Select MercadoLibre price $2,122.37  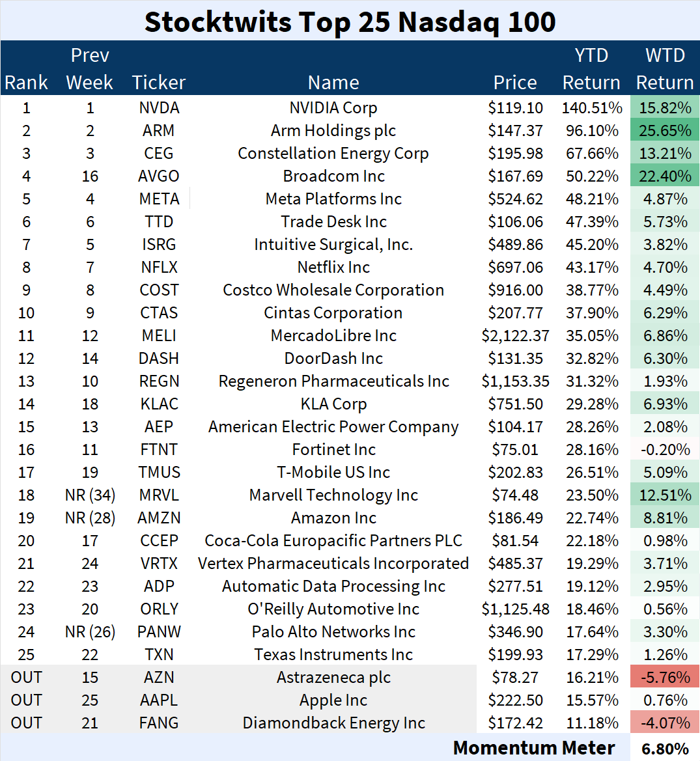pyautogui.click(x=515, y=336)
